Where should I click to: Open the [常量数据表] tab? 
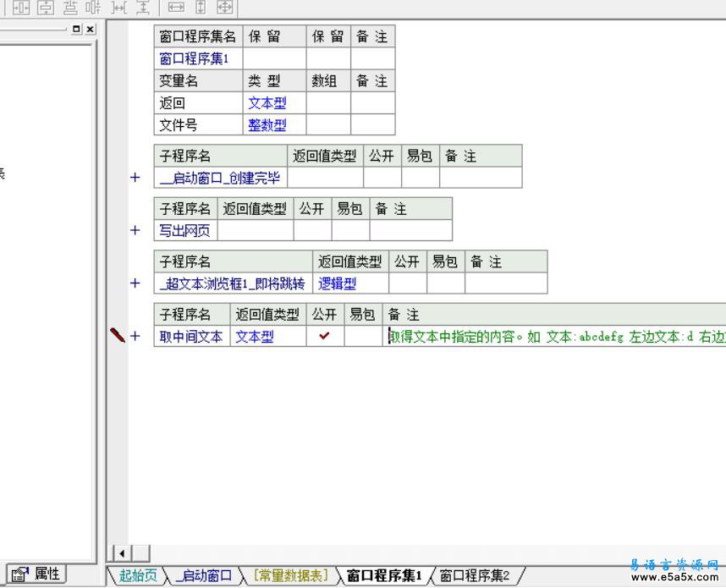291,575
